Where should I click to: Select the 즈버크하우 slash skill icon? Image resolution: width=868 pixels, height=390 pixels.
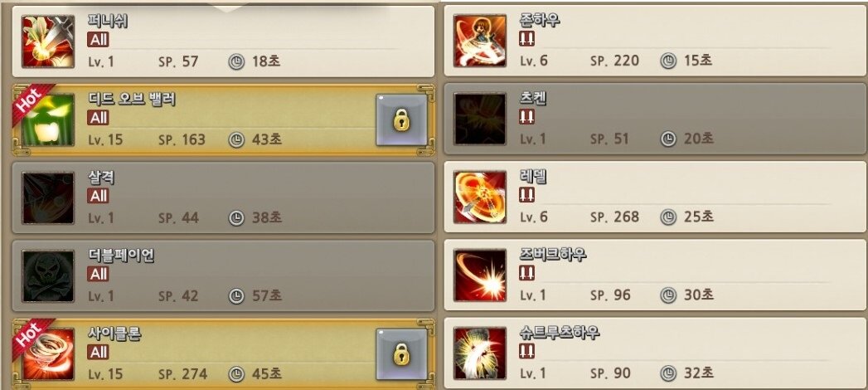point(480,275)
